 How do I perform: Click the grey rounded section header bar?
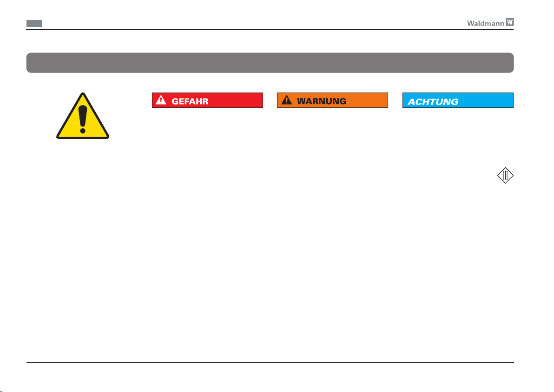tap(270, 63)
